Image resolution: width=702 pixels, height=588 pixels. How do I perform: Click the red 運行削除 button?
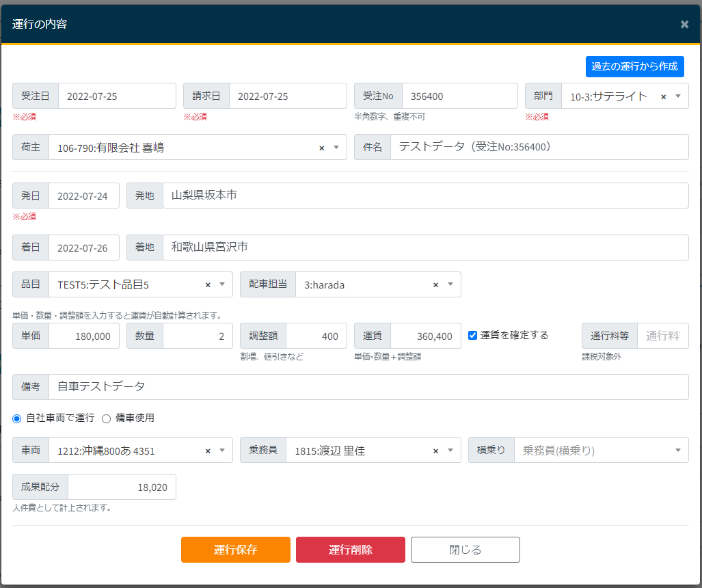pyautogui.click(x=350, y=549)
